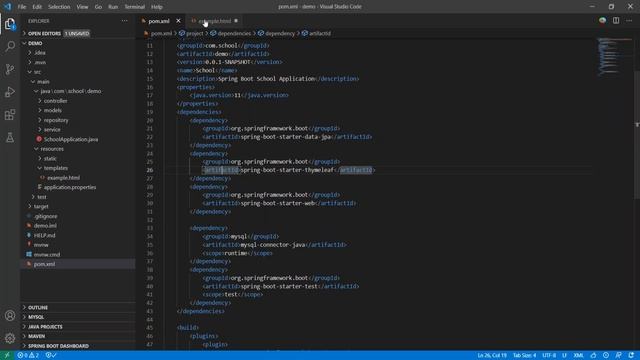Click the code minimap preview
640x360 pixels.
click(x=615, y=56)
